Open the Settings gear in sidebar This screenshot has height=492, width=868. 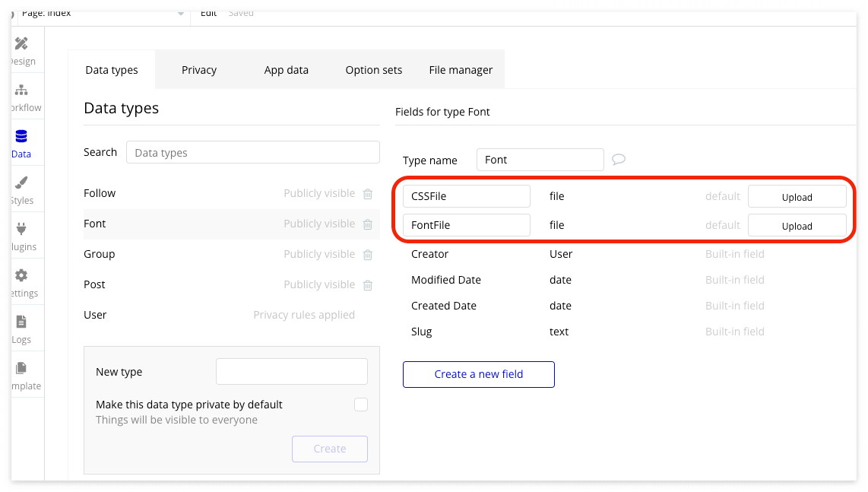(x=22, y=283)
